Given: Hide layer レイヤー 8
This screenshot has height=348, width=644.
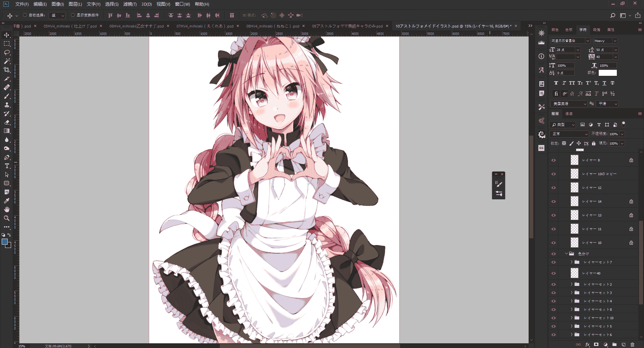Looking at the screenshot, I should pos(553,160).
